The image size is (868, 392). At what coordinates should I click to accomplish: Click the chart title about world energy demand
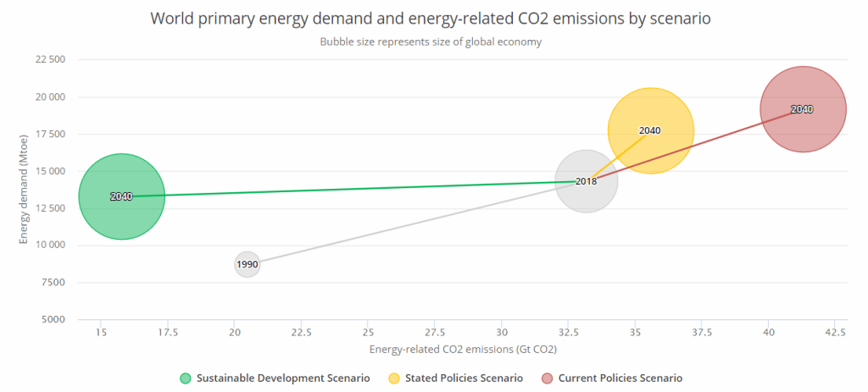[x=431, y=19]
